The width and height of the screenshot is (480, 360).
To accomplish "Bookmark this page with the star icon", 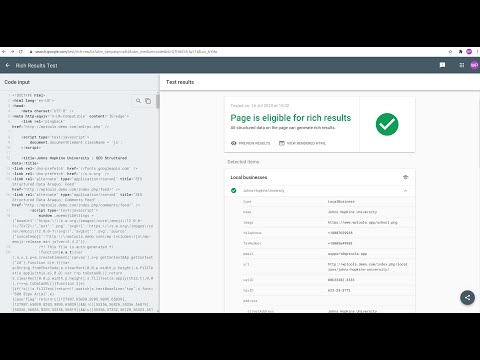I will [x=450, y=52].
